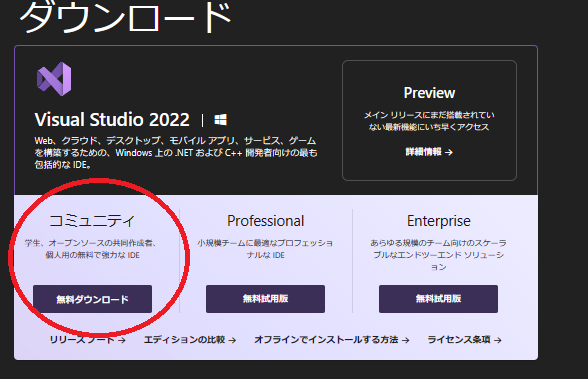Click the text 小規模チームに最適なプロフェッショナルな IDE
Image resolution: width=588 pixels, height=379 pixels.
(266, 249)
